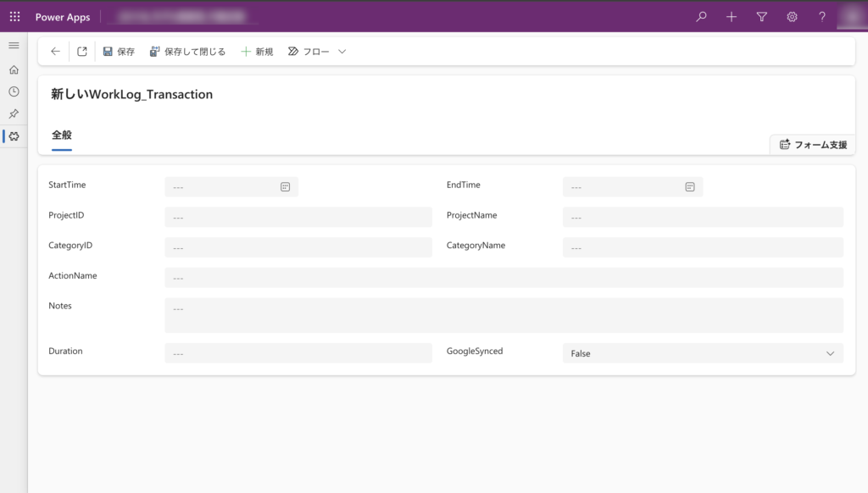
Task: Click the help question mark icon
Action: (821, 17)
